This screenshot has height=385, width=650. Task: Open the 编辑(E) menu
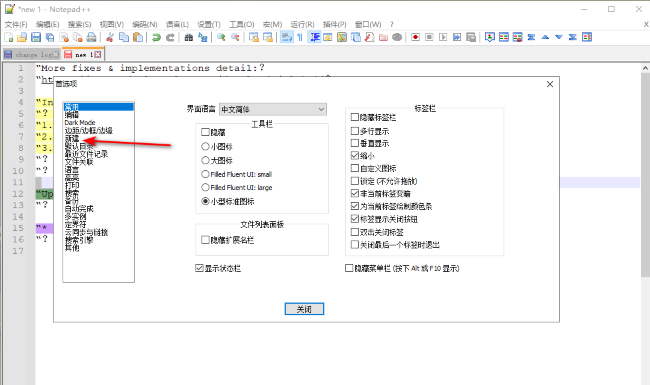[48, 24]
